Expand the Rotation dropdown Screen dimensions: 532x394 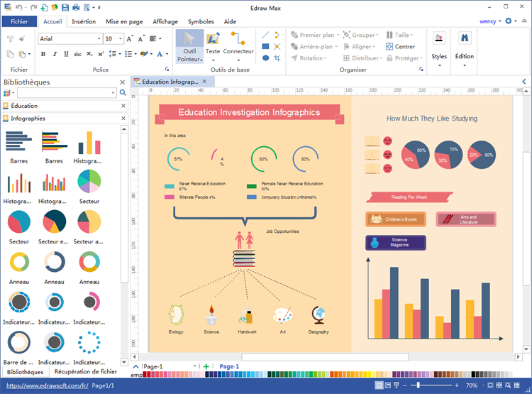325,58
